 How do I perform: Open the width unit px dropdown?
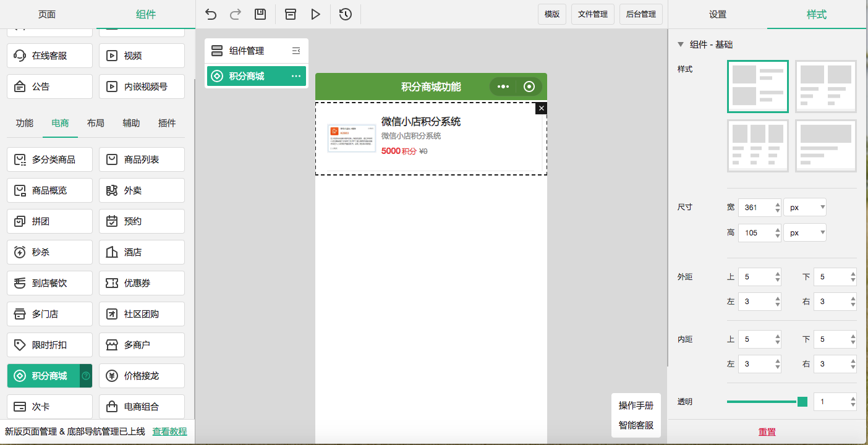click(x=804, y=208)
